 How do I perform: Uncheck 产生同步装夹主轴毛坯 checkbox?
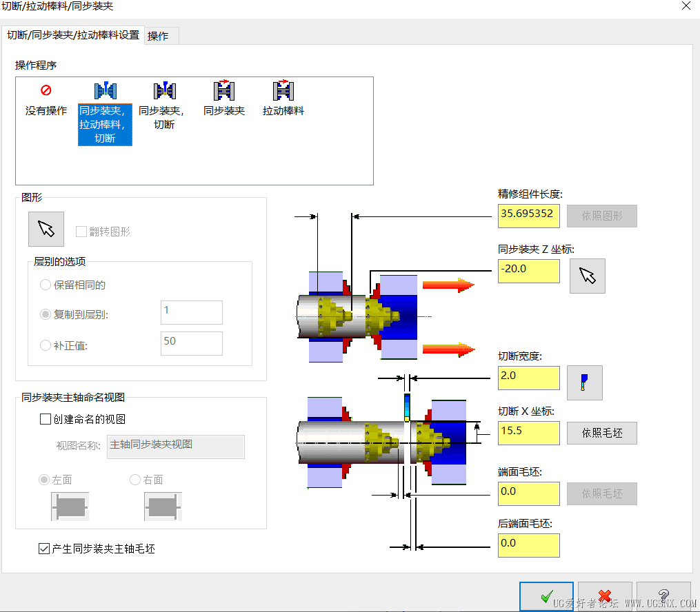[x=43, y=549]
